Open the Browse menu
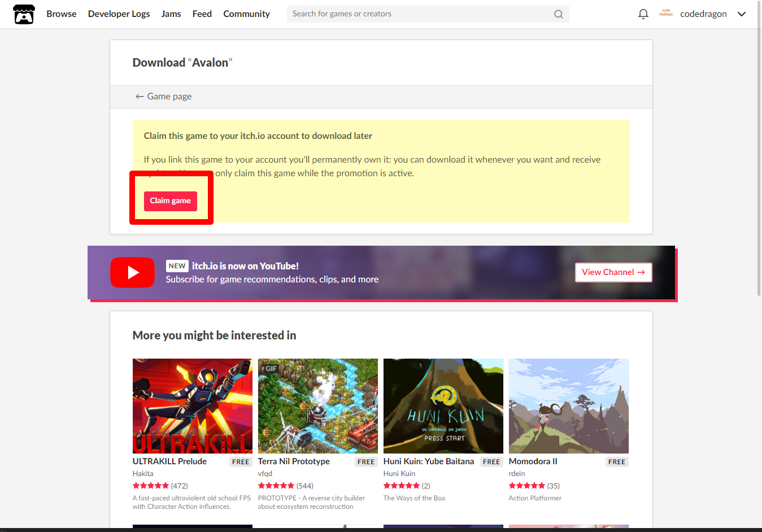This screenshot has height=532, width=762. click(62, 14)
